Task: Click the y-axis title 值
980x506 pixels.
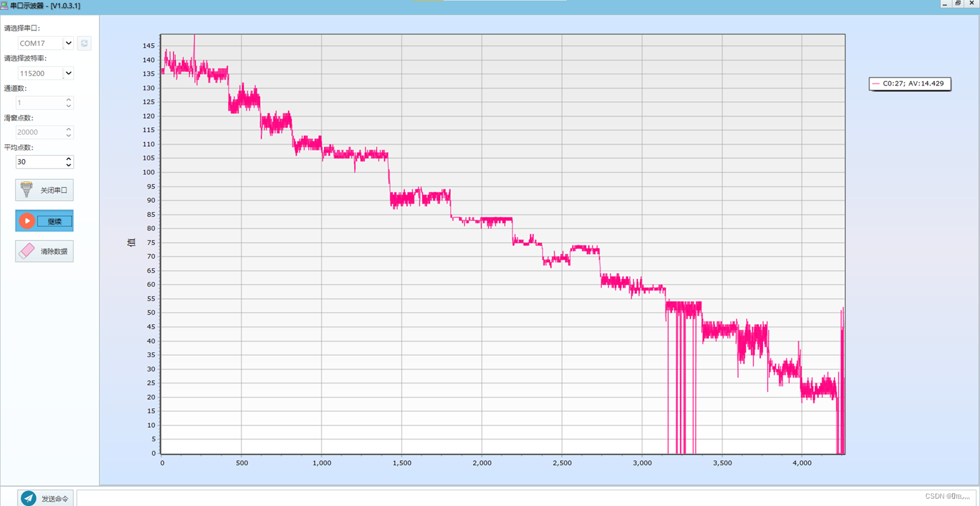Action: point(131,242)
